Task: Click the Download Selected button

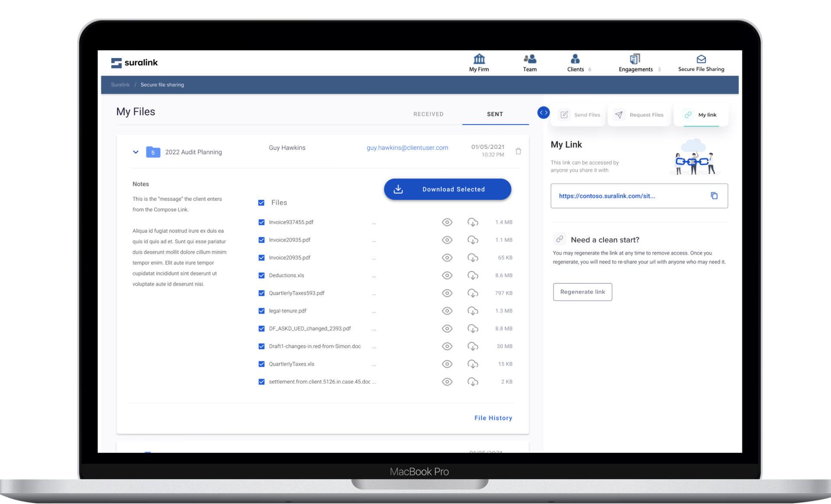Action: (x=447, y=189)
